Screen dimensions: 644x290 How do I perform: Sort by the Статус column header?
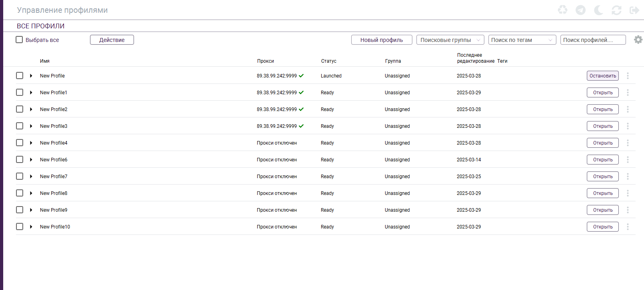pos(328,61)
